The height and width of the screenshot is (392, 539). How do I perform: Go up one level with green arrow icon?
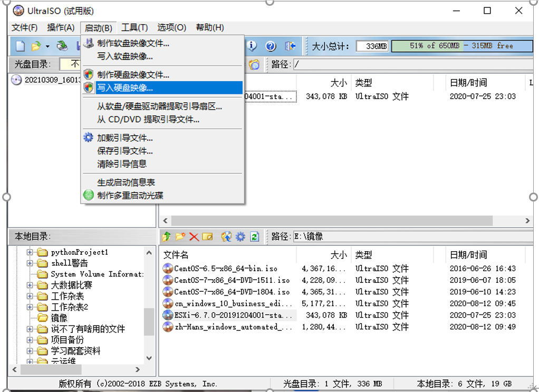click(x=168, y=237)
